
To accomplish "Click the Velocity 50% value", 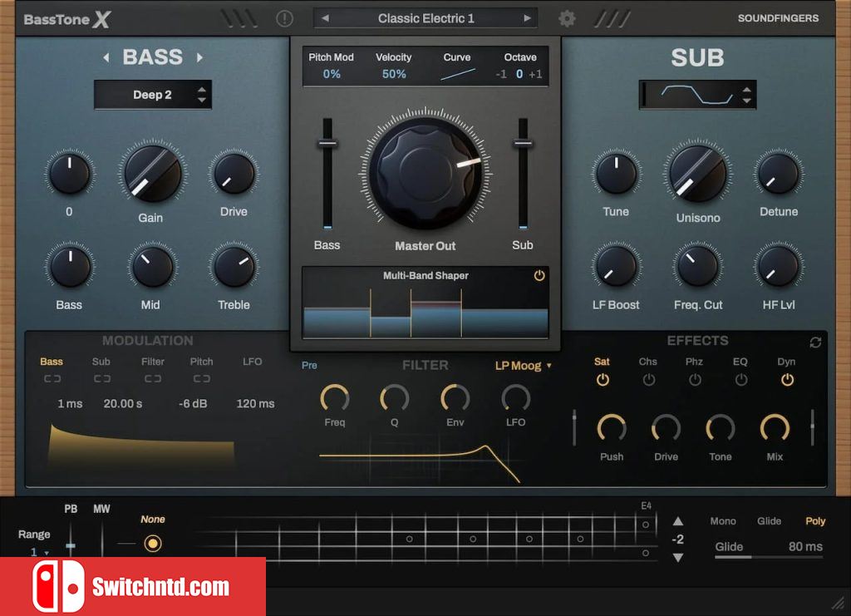I will 394,74.
